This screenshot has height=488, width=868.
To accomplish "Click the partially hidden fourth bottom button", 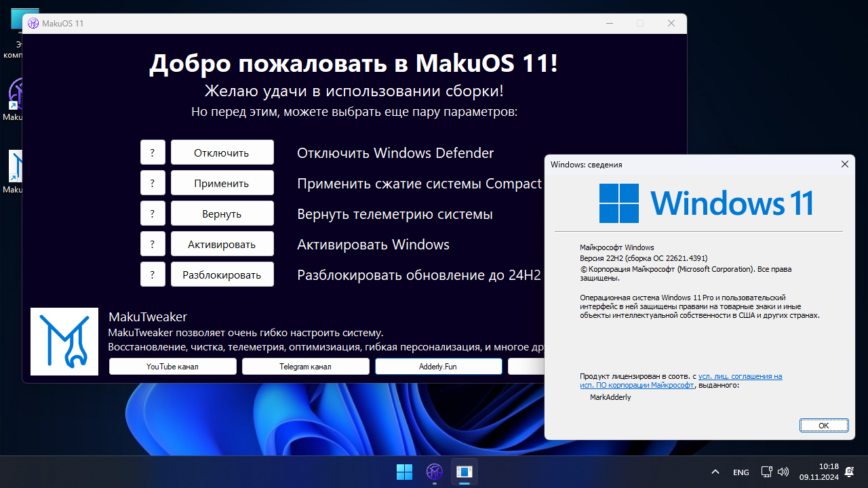I will click(x=526, y=367).
